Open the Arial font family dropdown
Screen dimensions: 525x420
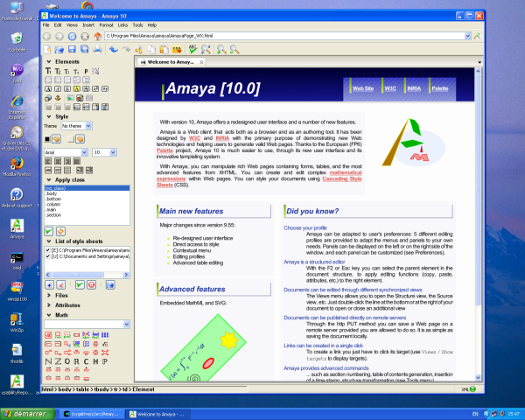(66, 151)
